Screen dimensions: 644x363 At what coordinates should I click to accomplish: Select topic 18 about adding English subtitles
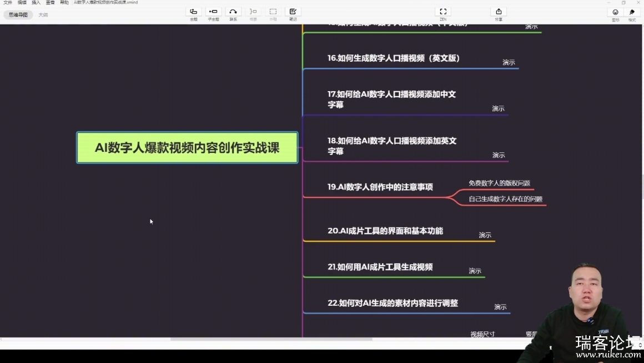393,146
